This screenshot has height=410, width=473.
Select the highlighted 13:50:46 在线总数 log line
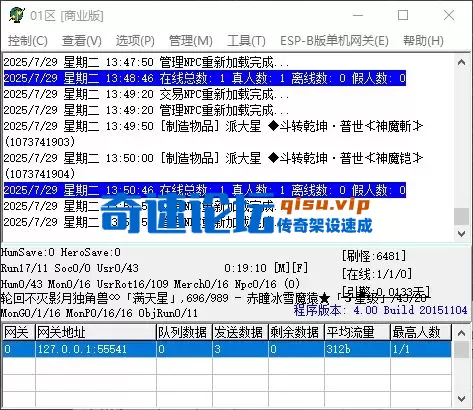205,190
